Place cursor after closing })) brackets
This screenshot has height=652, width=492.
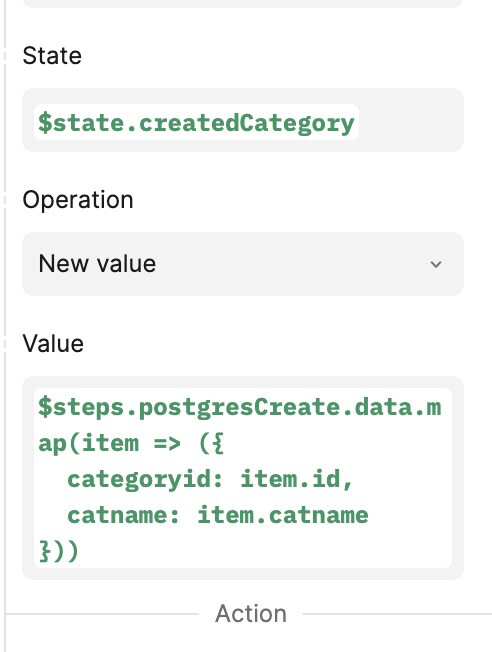coord(80,551)
